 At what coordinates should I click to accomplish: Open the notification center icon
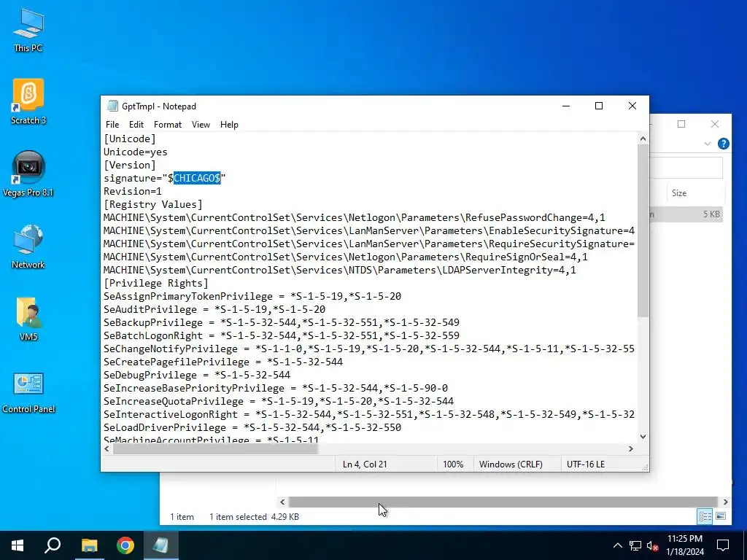click(x=723, y=545)
